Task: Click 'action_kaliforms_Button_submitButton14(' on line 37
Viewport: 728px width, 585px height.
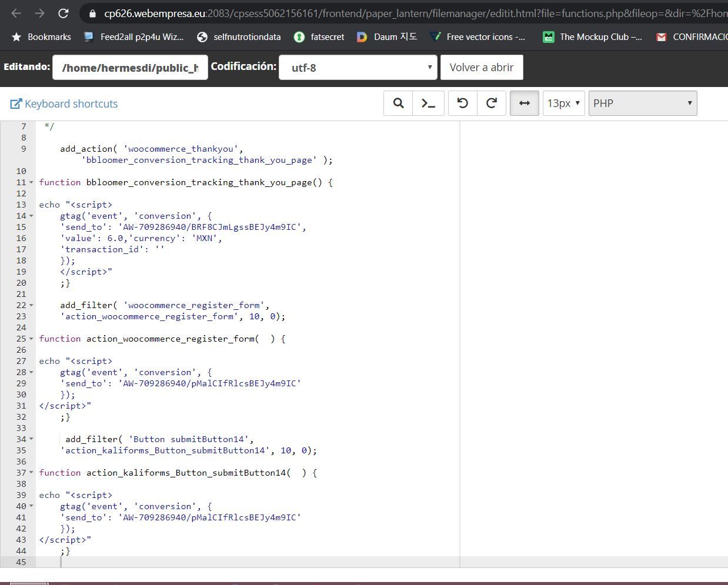Action: tap(188, 473)
